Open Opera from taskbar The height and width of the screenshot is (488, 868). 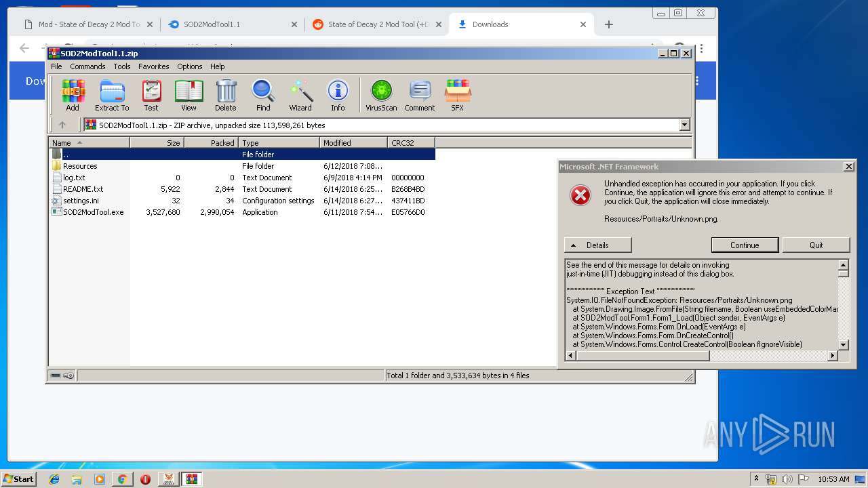click(145, 479)
